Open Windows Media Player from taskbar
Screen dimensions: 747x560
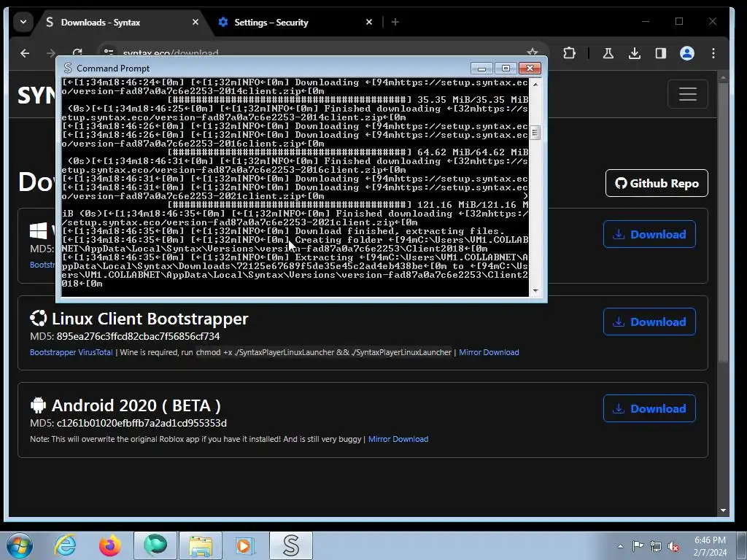point(245,545)
